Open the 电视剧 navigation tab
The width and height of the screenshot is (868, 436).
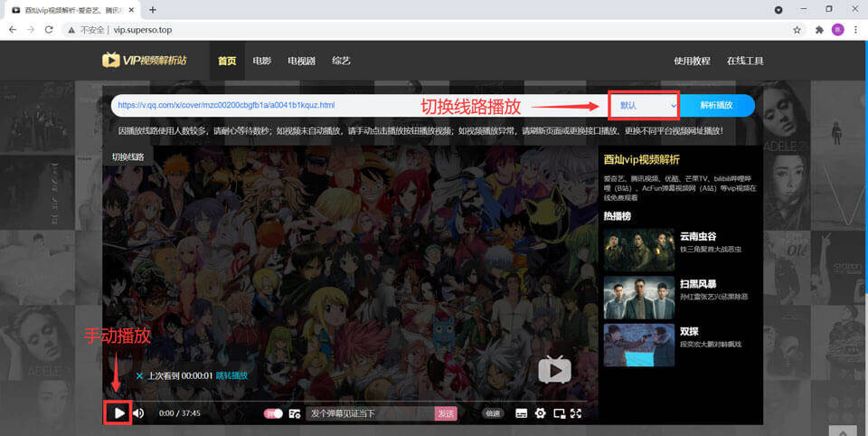[x=301, y=61]
